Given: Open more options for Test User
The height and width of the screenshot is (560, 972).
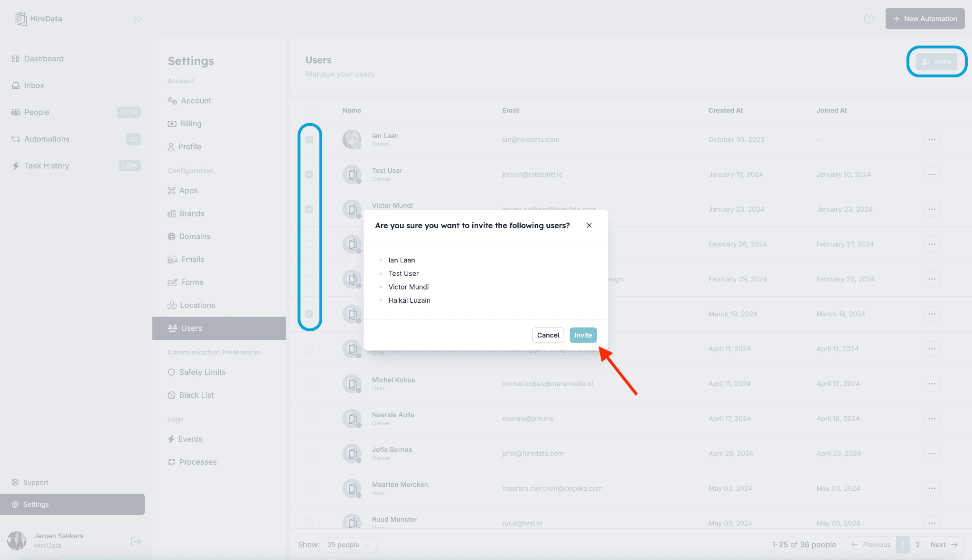Looking at the screenshot, I should 932,175.
